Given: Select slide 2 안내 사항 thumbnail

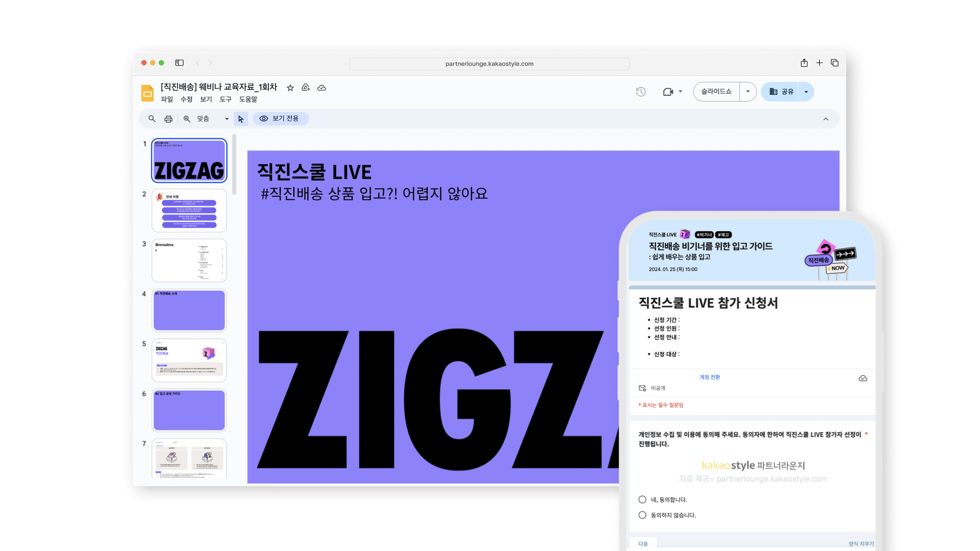Looking at the screenshot, I should tap(189, 211).
